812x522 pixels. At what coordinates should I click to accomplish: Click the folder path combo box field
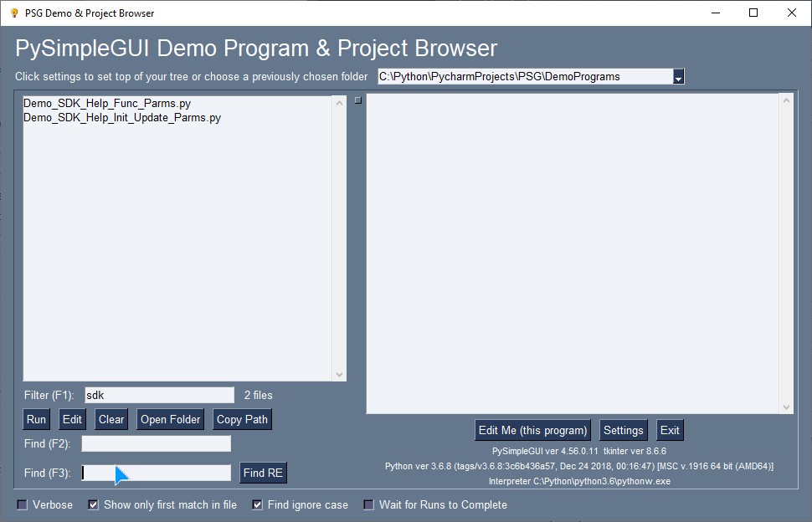[525, 77]
